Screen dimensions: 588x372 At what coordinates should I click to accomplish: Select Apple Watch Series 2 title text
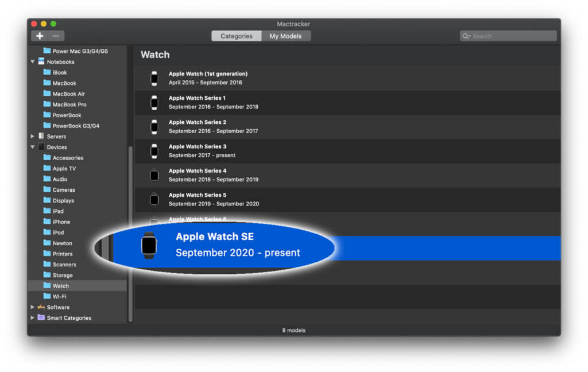click(x=198, y=122)
